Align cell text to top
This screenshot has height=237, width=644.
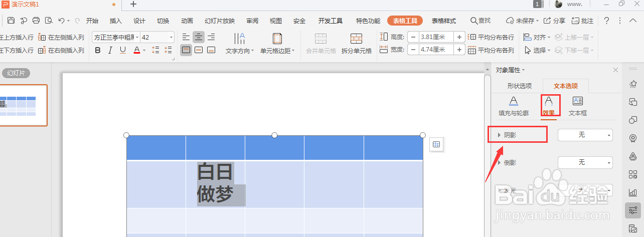(186, 50)
